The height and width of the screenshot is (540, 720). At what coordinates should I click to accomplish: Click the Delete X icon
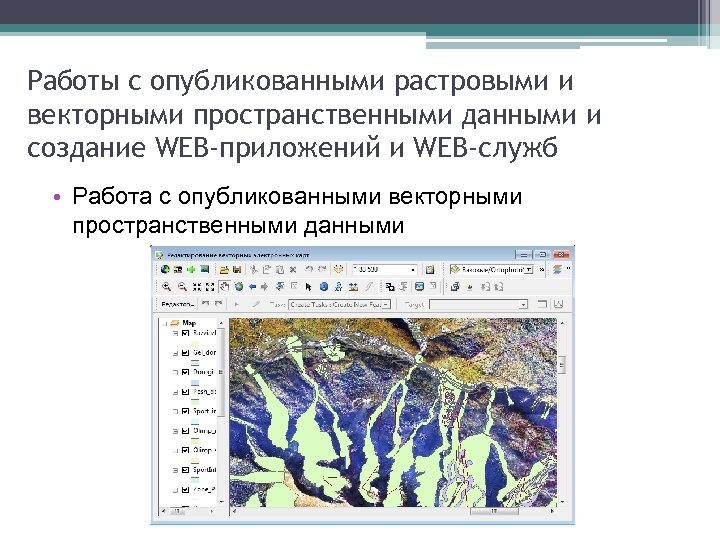(x=293, y=270)
